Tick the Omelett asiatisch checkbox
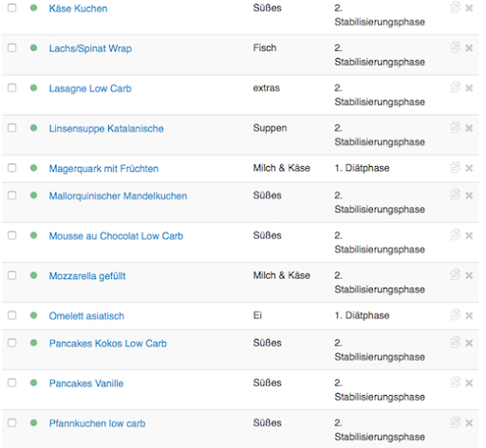 (x=12, y=315)
